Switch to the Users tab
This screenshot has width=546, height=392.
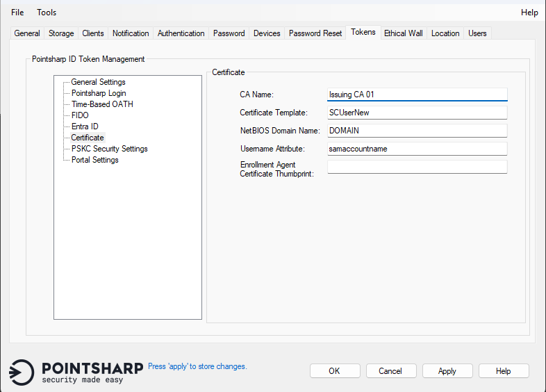point(477,33)
